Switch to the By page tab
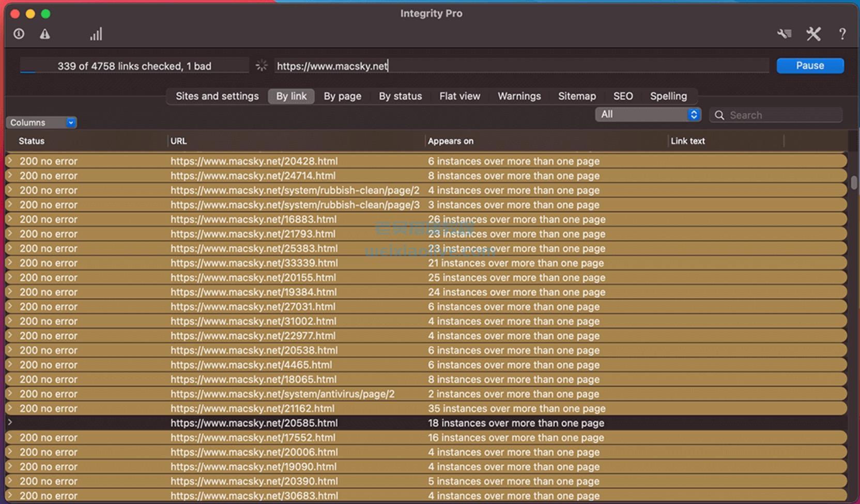 (342, 96)
